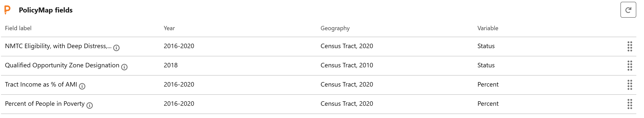Grab drag handle of NMTC Eligibility row
Screen dimensions: 644x118
[630, 46]
